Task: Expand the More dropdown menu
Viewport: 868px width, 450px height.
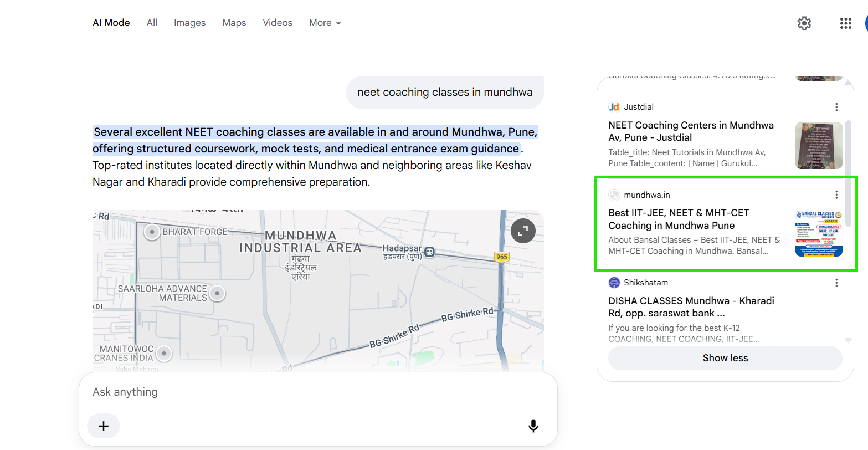Action: [x=325, y=23]
